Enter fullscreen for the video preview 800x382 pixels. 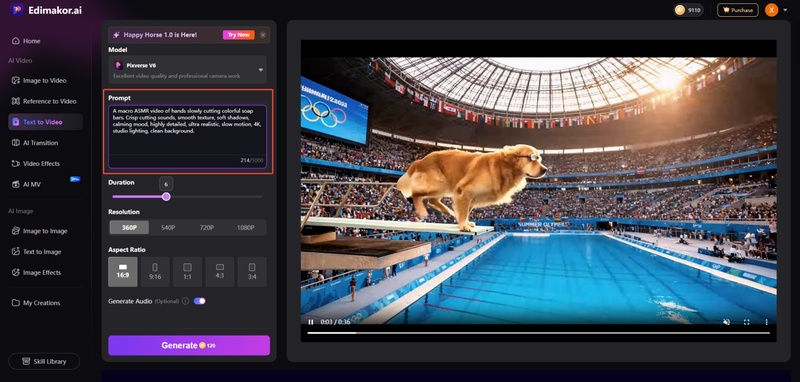[746, 322]
